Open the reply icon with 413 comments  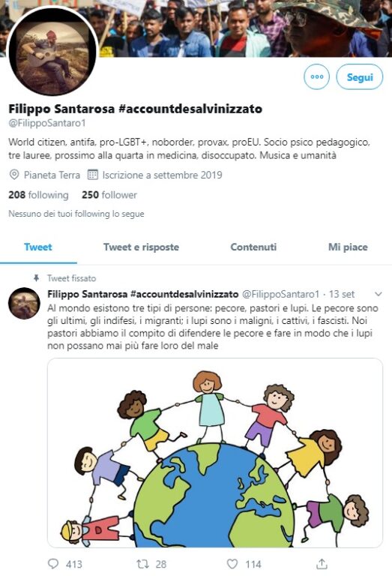coord(53,563)
